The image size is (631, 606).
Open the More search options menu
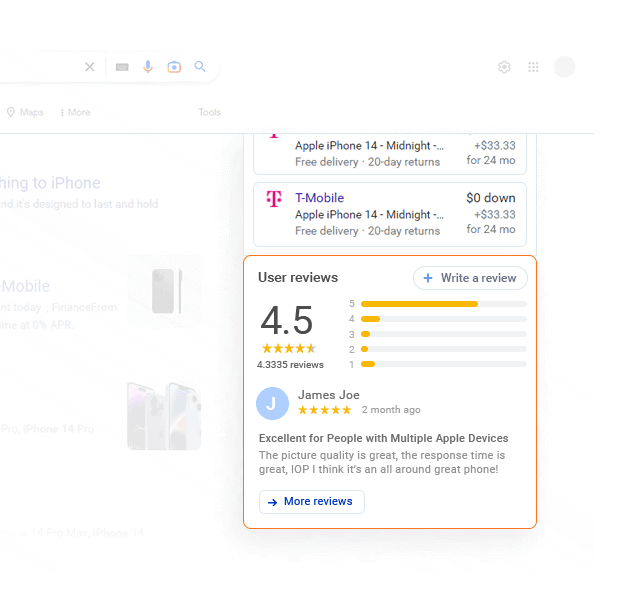click(75, 112)
